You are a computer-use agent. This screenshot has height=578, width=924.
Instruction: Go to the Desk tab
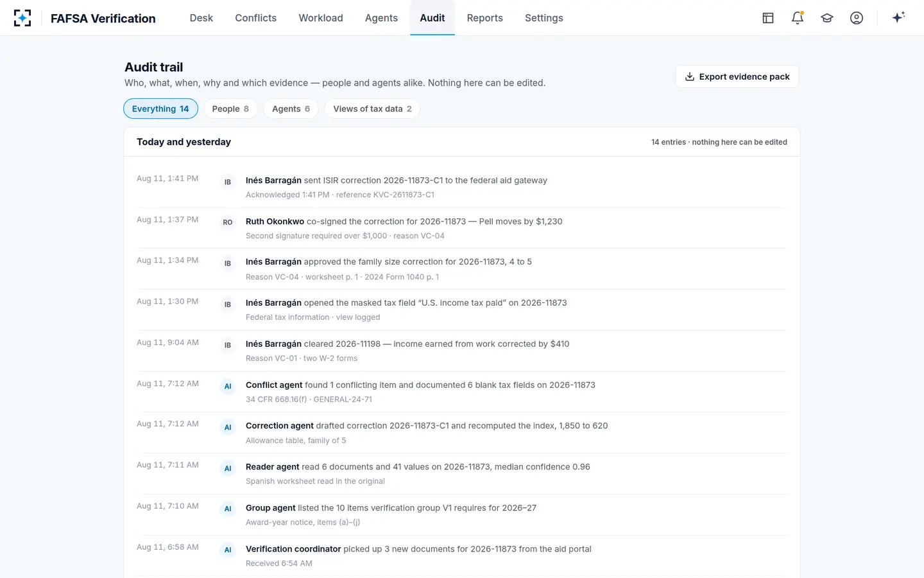[x=201, y=18]
